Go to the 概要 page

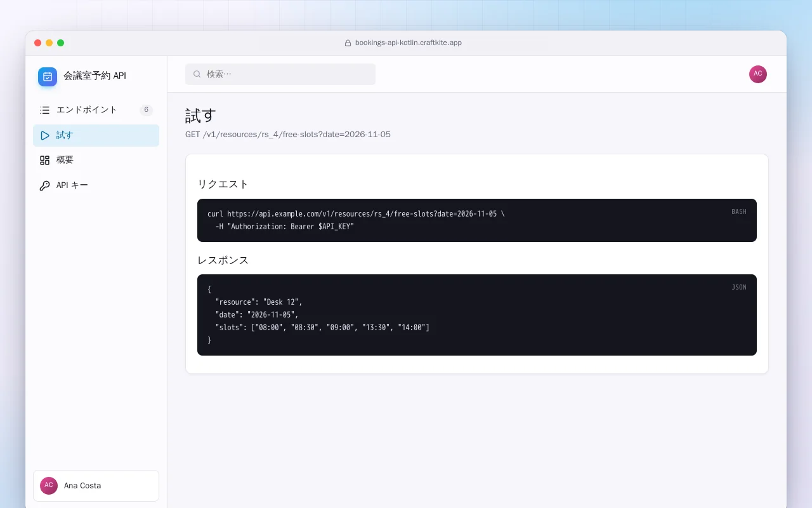pos(96,161)
